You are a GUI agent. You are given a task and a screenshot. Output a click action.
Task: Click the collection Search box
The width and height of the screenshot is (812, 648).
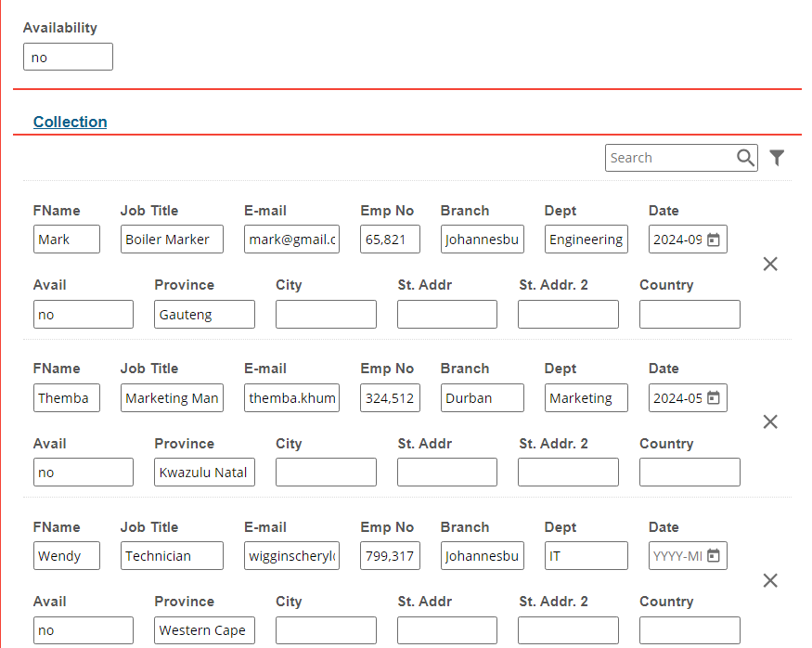670,158
